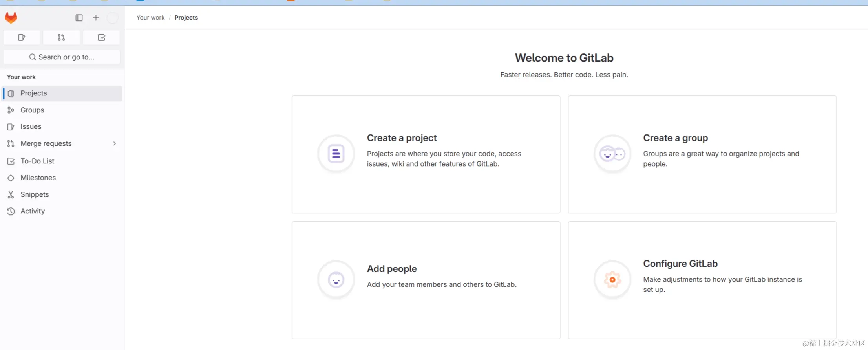This screenshot has width=868, height=350.
Task: Click the Activity history icon
Action: 11,211
